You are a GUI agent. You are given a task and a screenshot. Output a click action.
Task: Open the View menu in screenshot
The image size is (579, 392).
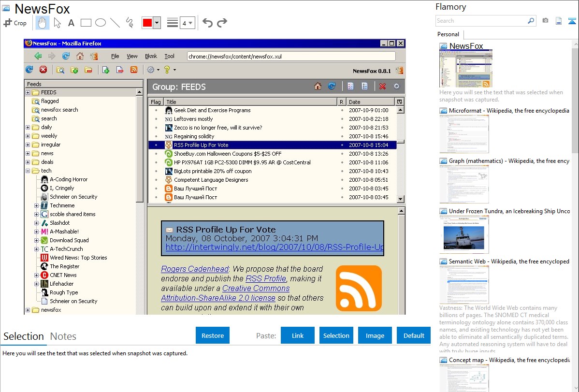click(132, 56)
